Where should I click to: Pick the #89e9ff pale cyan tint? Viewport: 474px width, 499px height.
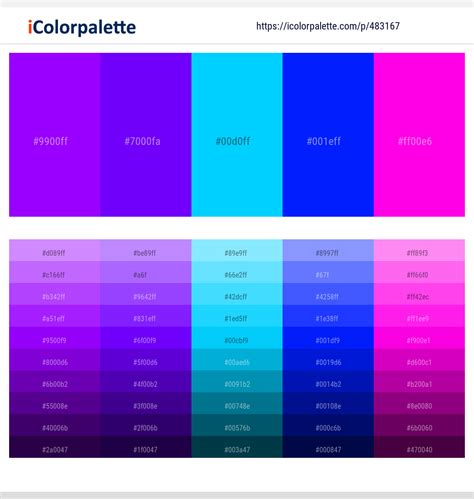click(237, 250)
